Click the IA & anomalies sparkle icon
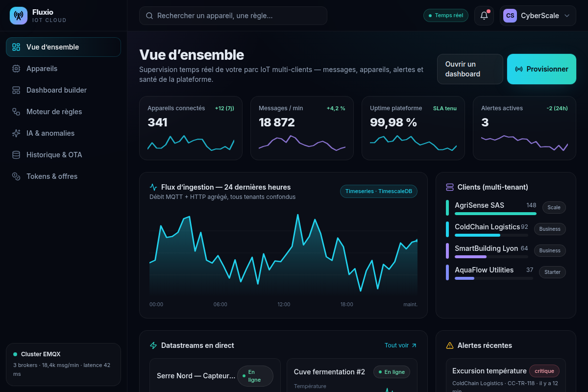The width and height of the screenshot is (588, 392). [16, 133]
